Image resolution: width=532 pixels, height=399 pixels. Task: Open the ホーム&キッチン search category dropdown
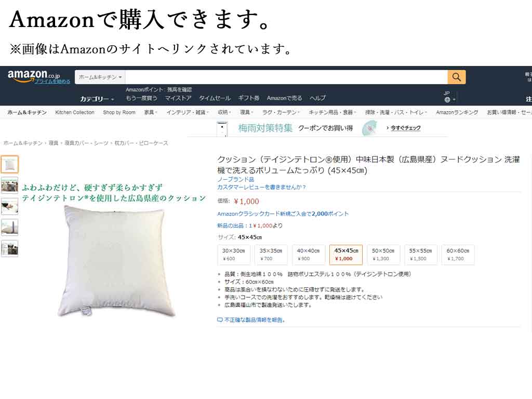(x=100, y=77)
